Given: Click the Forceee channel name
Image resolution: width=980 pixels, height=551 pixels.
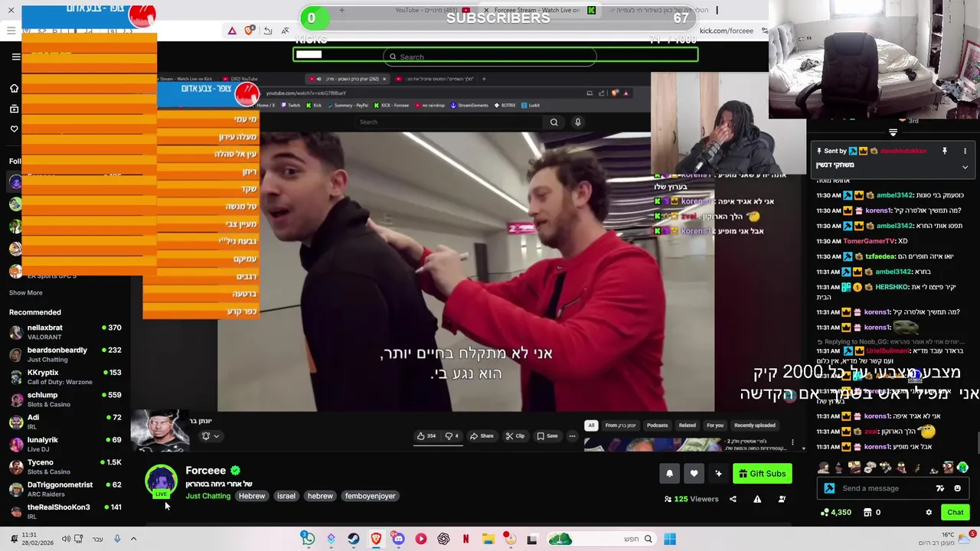Looking at the screenshot, I should pos(205,471).
